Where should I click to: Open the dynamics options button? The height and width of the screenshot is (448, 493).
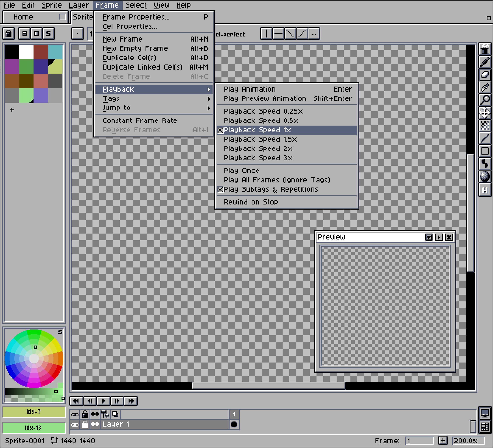[x=314, y=34]
